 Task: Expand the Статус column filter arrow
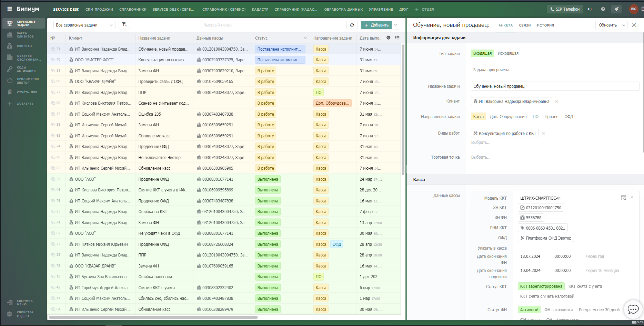305,38
